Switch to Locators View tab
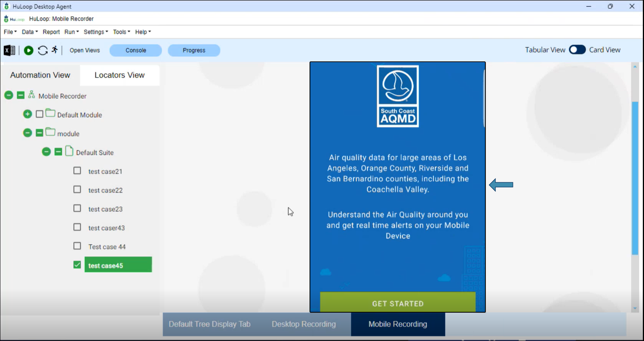This screenshot has height=341, width=644. [120, 75]
